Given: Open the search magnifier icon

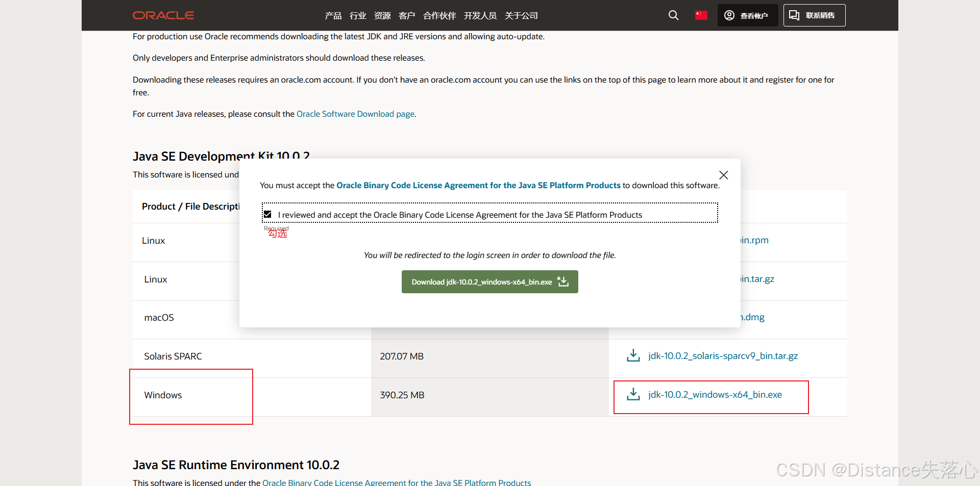Looking at the screenshot, I should 674,15.
